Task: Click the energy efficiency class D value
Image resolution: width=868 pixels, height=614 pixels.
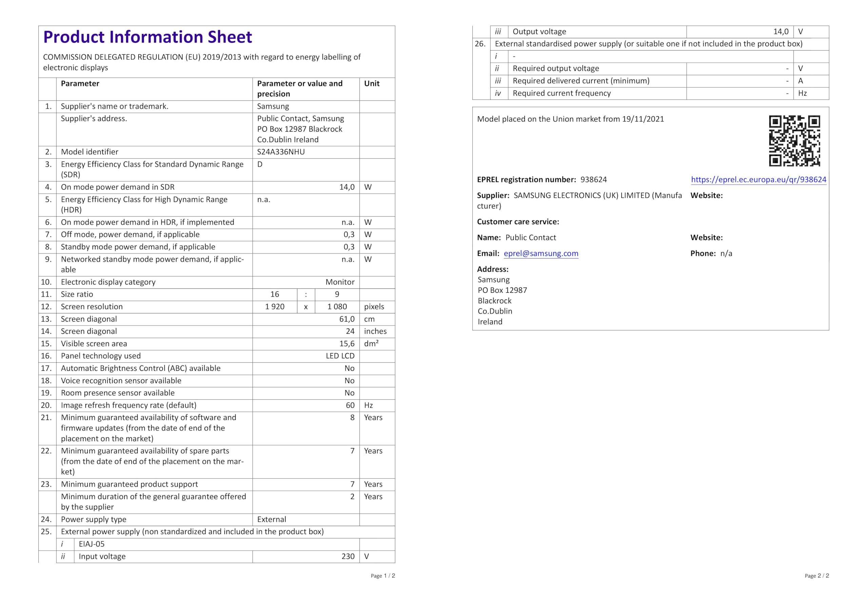Action: (x=260, y=165)
